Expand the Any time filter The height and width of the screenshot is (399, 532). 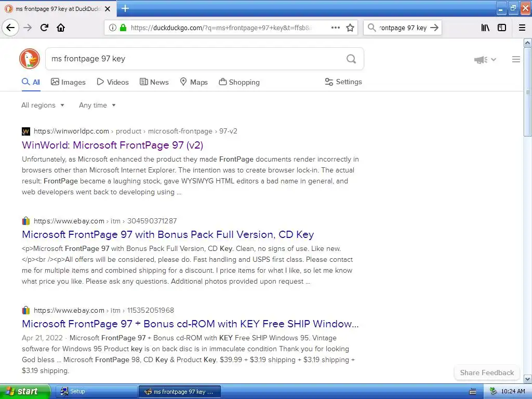coord(97,105)
